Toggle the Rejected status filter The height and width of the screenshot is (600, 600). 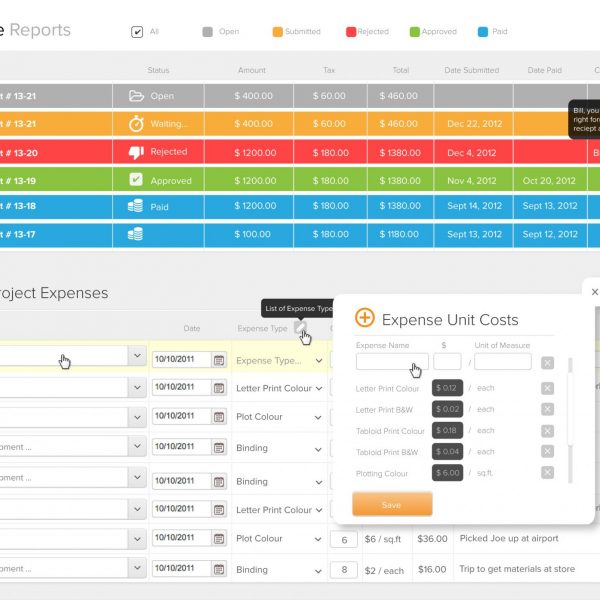click(351, 31)
